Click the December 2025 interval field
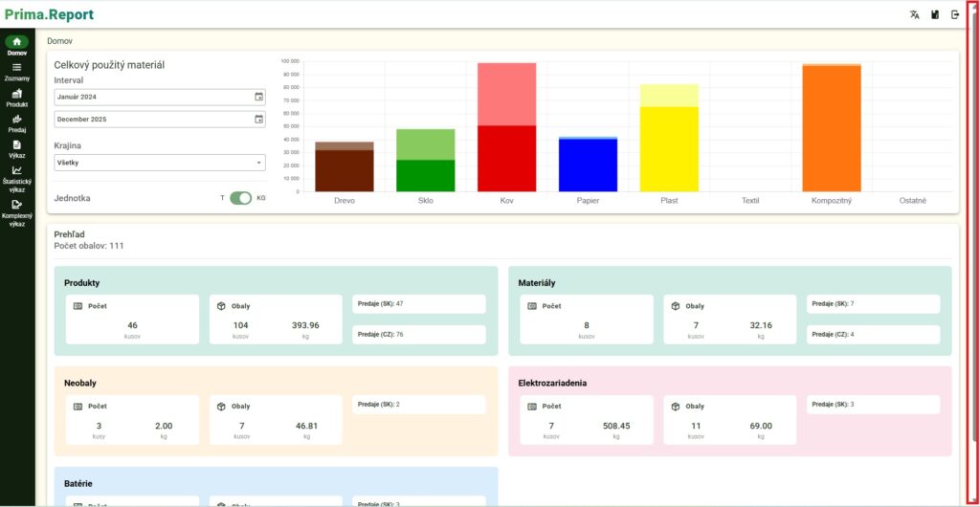The height and width of the screenshot is (507, 980). click(153, 120)
